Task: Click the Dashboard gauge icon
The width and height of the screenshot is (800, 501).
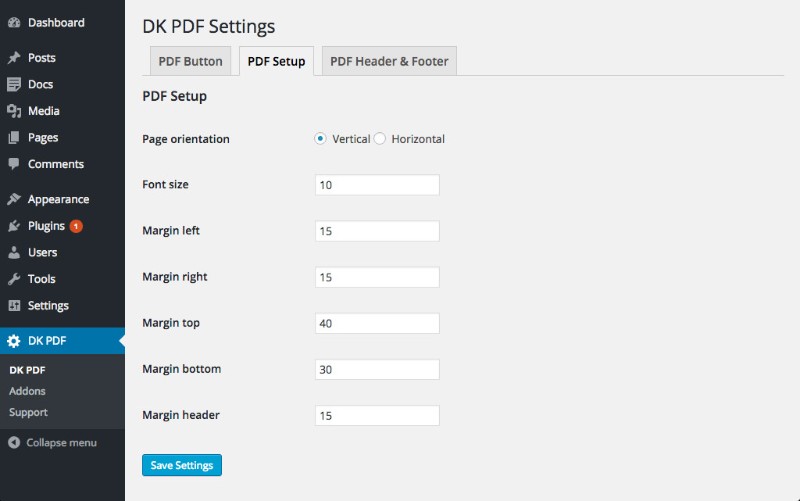Action: (14, 22)
